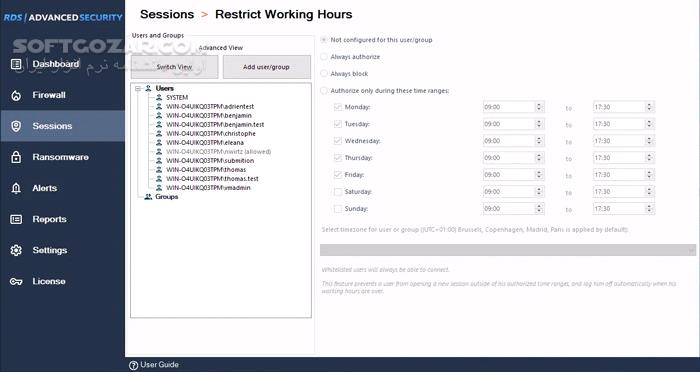Click the user icon beside christophe
The image size is (700, 372).
pyautogui.click(x=158, y=134)
